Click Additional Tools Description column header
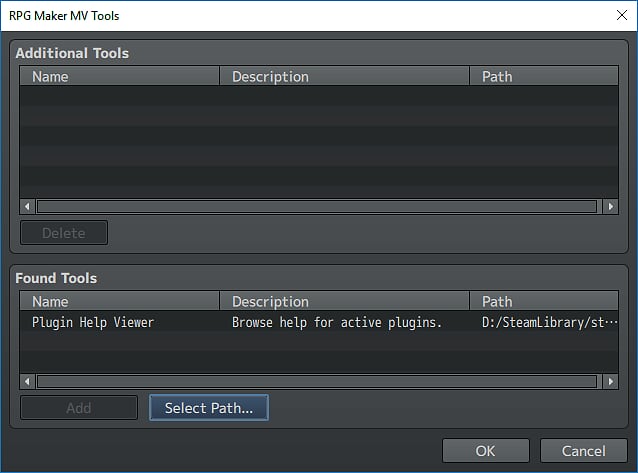This screenshot has width=638, height=473. pos(344,76)
